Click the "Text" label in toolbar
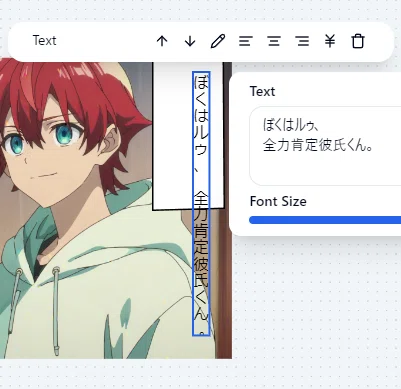The image size is (401, 389). 45,41
